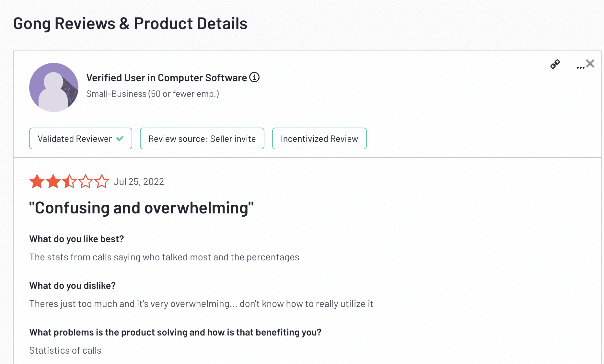Viewport: 604px width, 364px height.
Task: Open the three-dots more options menu
Action: pos(580,67)
